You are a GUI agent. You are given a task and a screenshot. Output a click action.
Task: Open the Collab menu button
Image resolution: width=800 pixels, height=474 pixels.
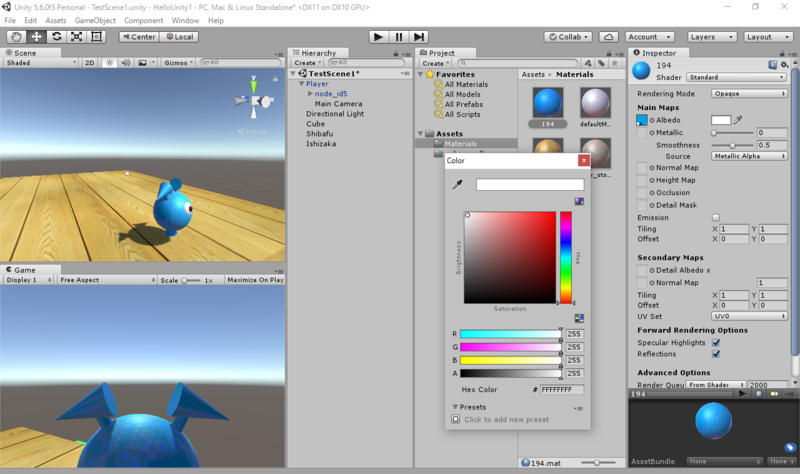pyautogui.click(x=568, y=37)
